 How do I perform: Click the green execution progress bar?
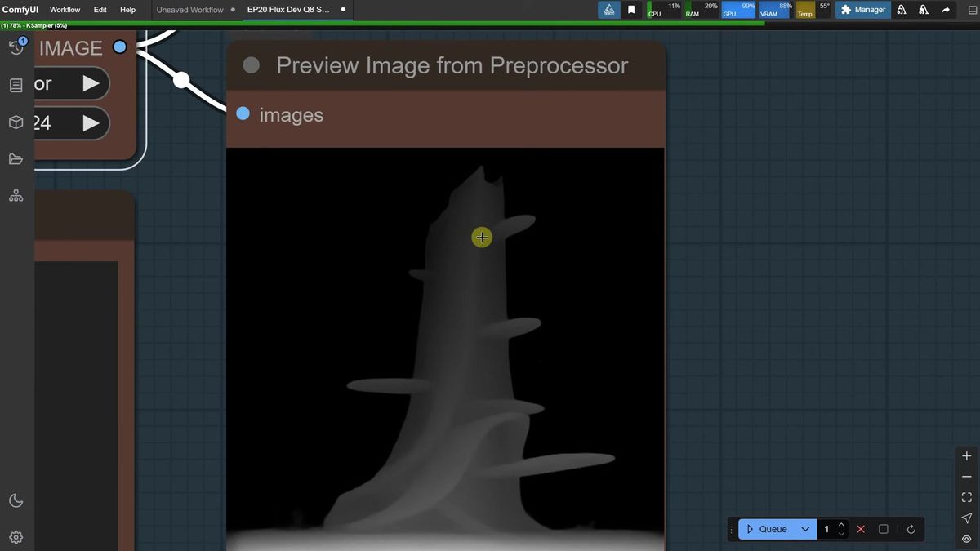click(x=382, y=24)
